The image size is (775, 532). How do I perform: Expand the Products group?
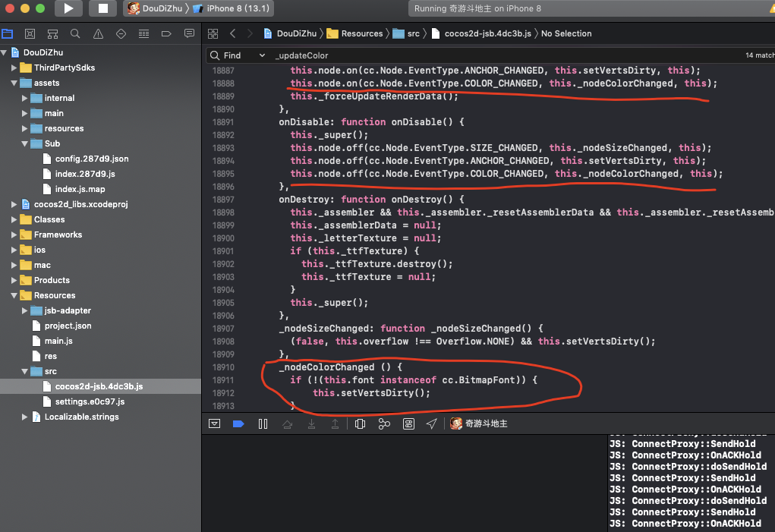pyautogui.click(x=14, y=281)
